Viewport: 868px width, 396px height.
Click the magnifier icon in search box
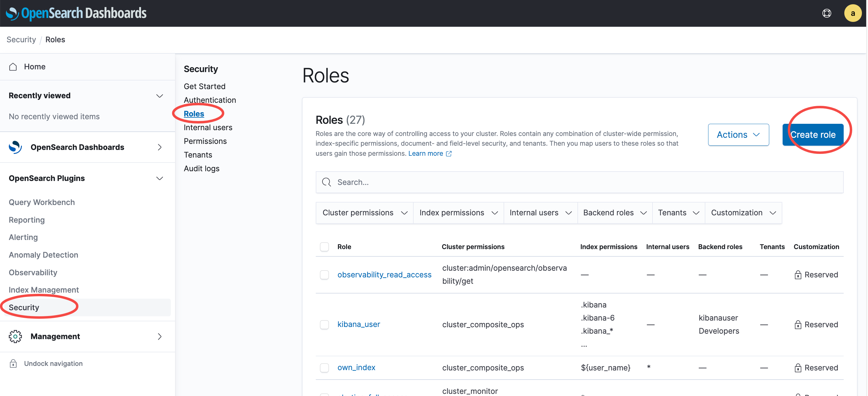326,182
